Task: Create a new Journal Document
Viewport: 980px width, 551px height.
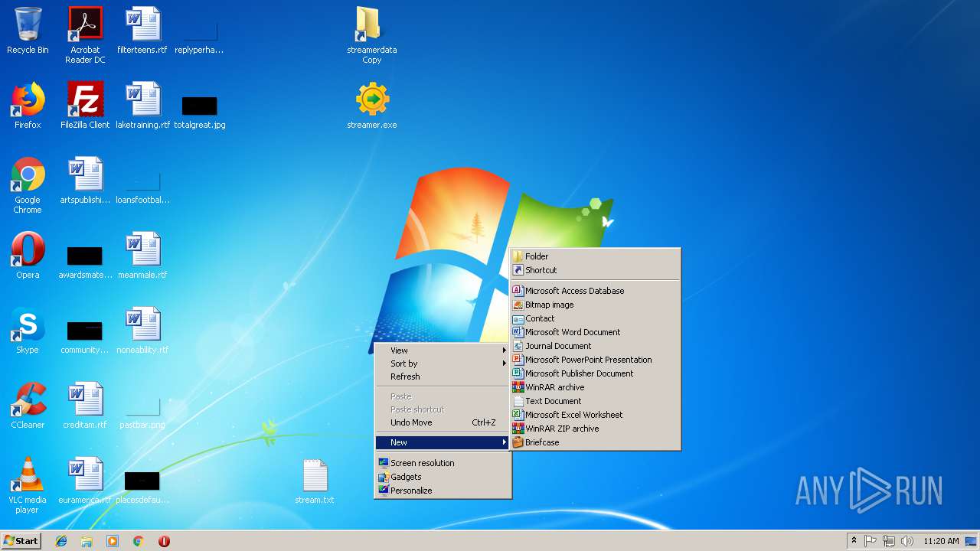Action: [x=595, y=346]
